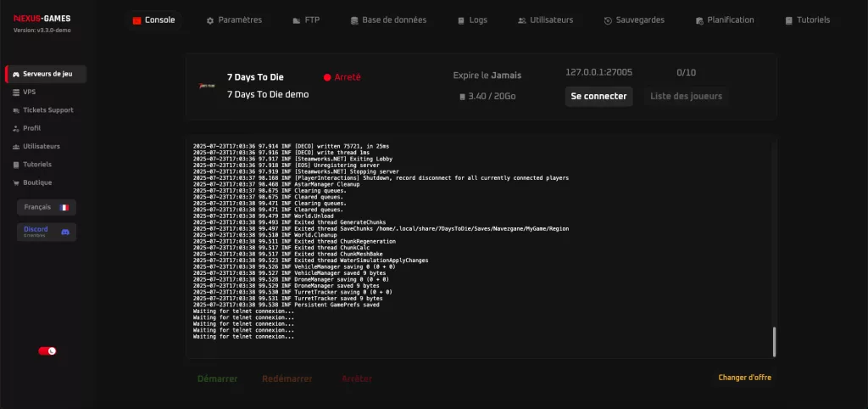868x409 pixels.
Task: Click the 7 Days To Die game thumbnail
Action: coord(208,86)
